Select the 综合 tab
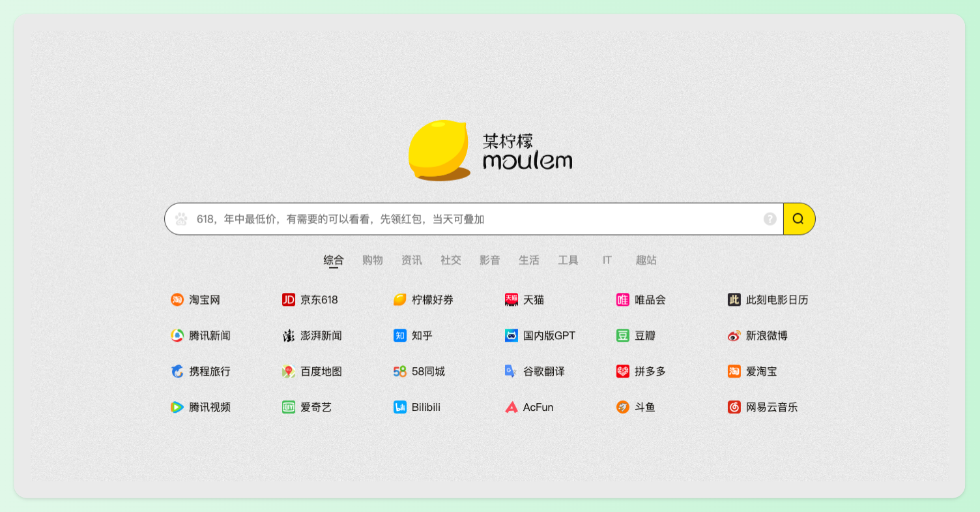Screen dimensions: 980x512 pos(334,260)
